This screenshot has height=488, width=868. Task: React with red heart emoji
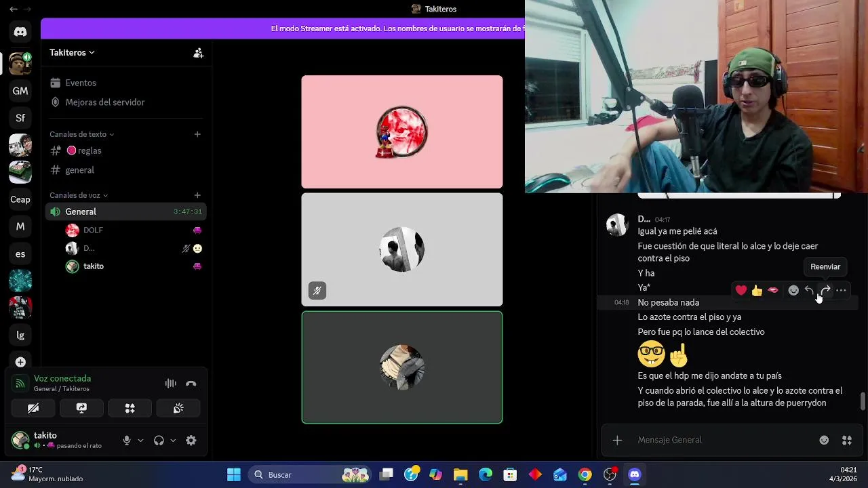click(x=741, y=291)
